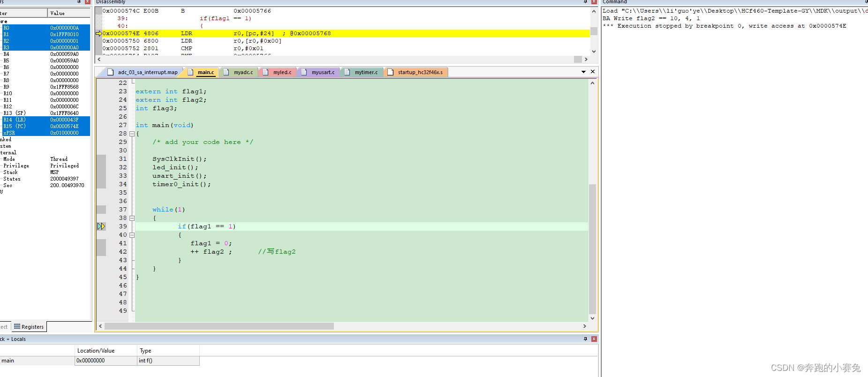Open the mytimer.c tab

[362, 72]
